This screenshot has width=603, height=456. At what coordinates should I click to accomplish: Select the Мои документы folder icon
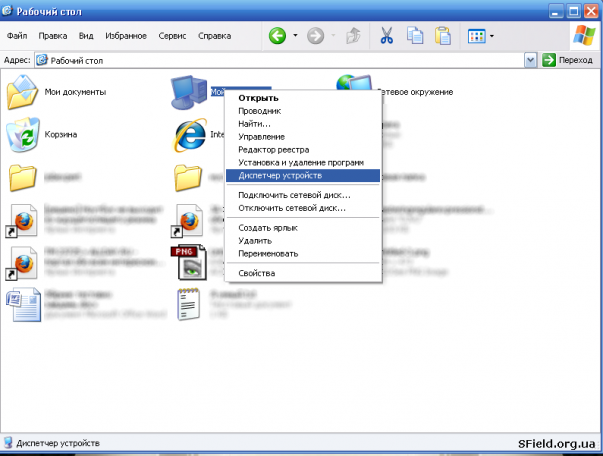23,92
